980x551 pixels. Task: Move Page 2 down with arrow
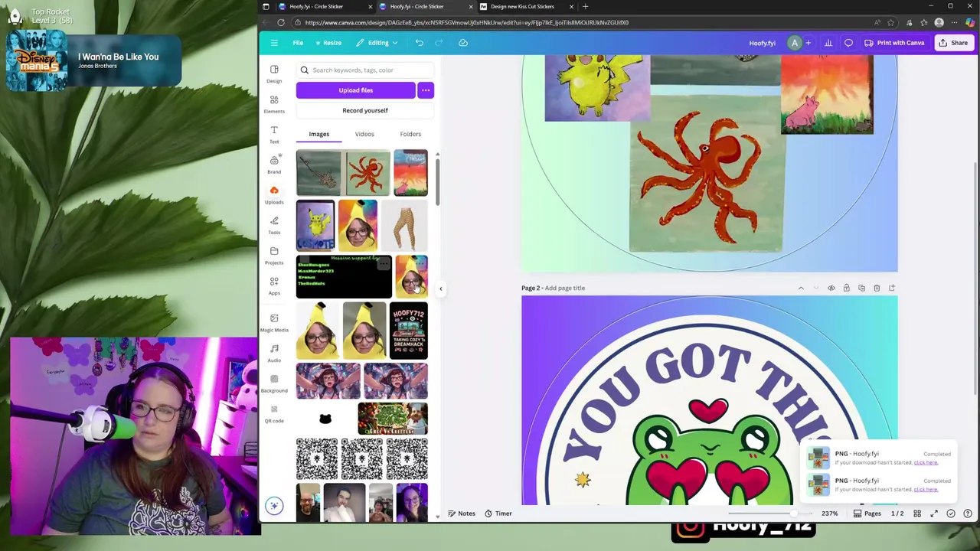[816, 289]
